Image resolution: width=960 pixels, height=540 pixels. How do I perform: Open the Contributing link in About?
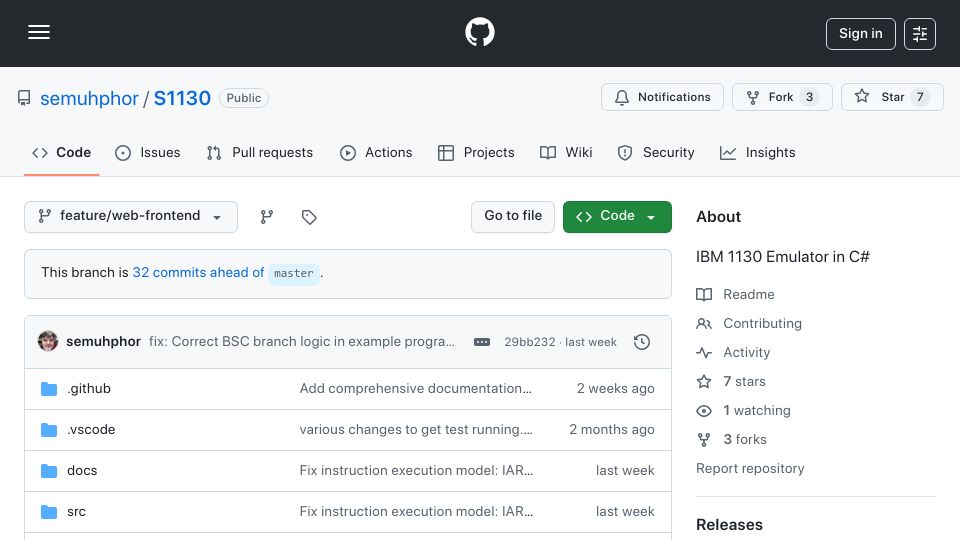[x=762, y=323]
